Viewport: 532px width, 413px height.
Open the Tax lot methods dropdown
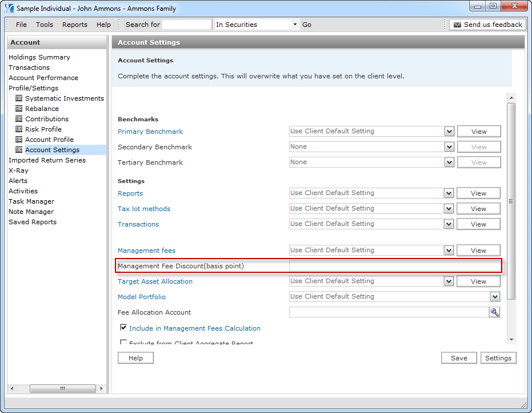(449, 209)
